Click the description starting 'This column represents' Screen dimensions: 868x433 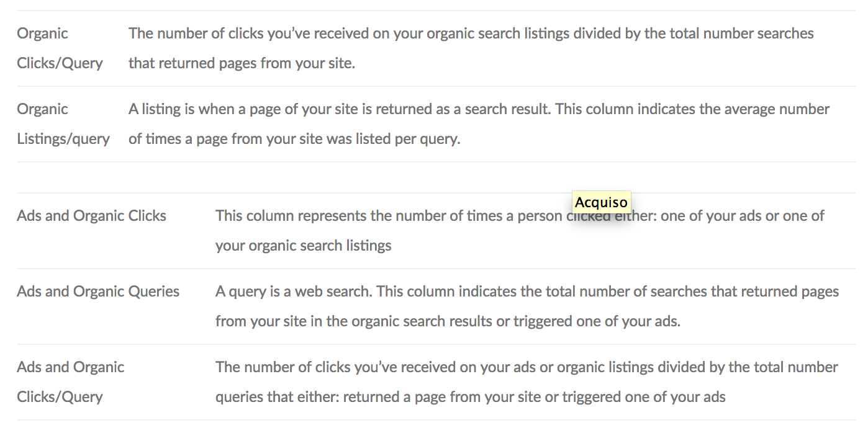point(520,231)
